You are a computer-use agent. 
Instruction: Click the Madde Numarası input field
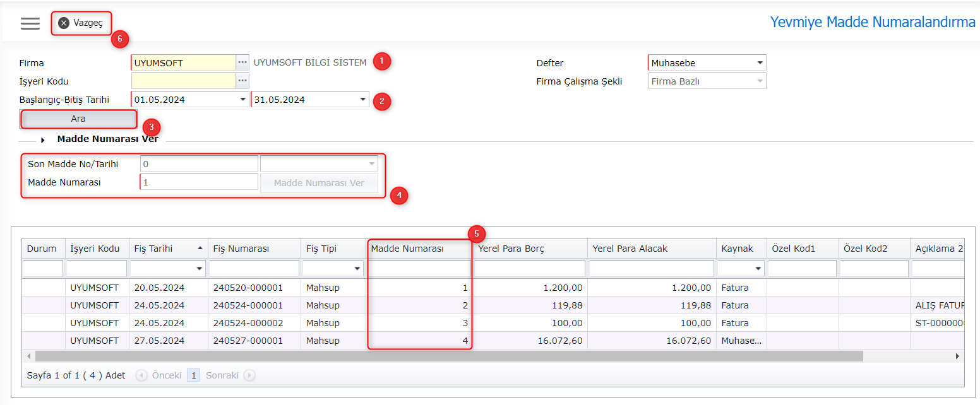click(199, 182)
